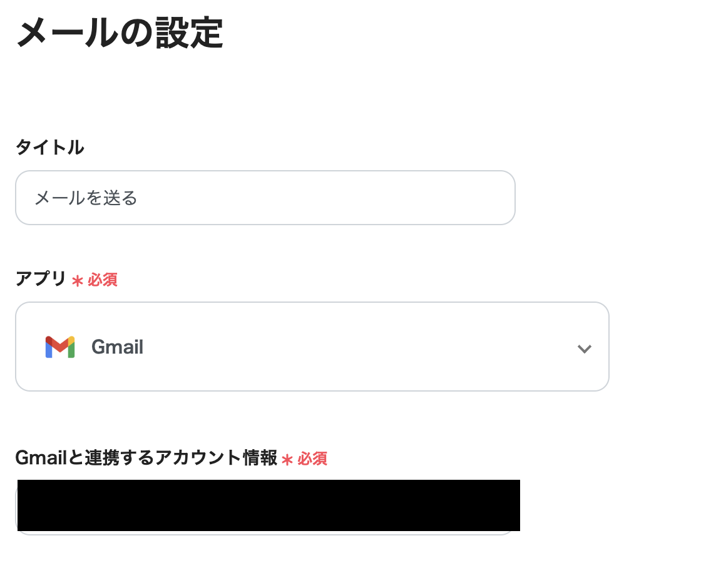Click the メールの設定 page heading

tap(120, 34)
